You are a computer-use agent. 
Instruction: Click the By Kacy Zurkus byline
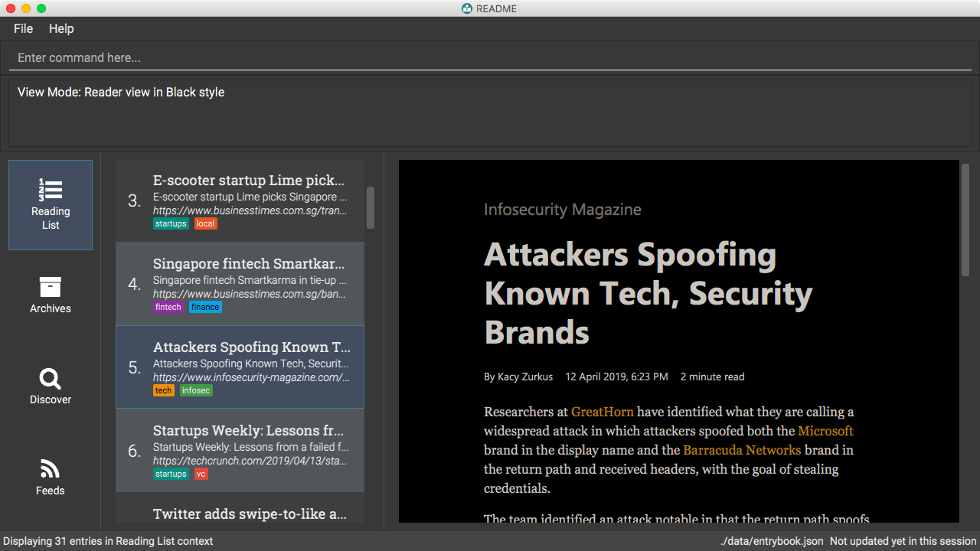[x=518, y=377]
